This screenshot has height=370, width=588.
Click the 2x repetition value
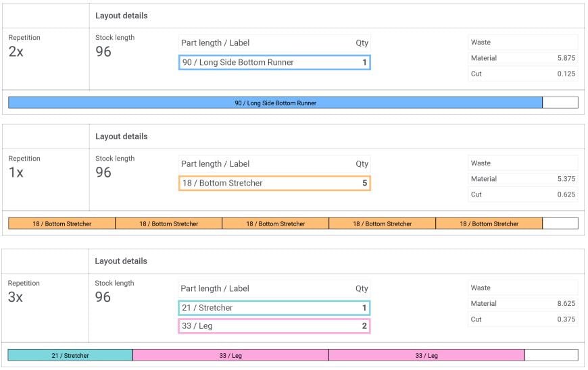pyautogui.click(x=16, y=52)
